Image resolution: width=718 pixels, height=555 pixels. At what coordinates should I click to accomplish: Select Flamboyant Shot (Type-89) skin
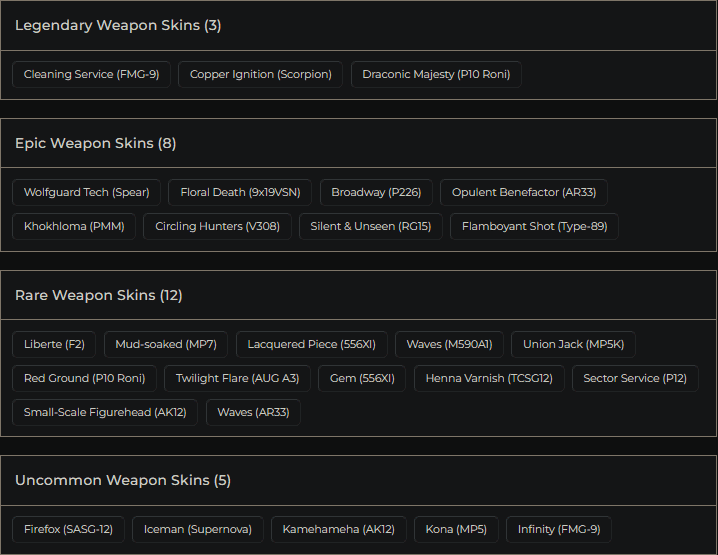click(534, 226)
